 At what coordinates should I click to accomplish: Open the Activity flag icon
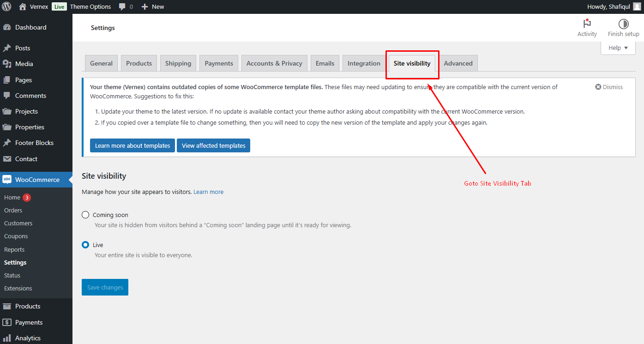coord(587,24)
